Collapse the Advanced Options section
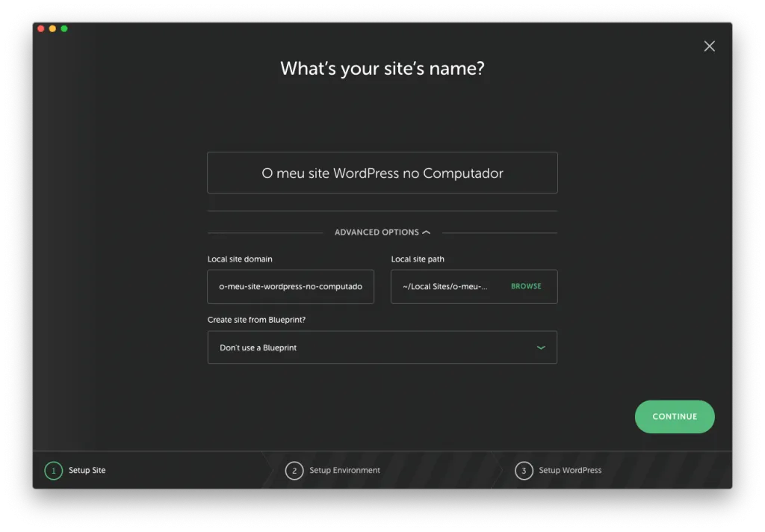Image resolution: width=765 pixels, height=532 pixels. (x=382, y=232)
